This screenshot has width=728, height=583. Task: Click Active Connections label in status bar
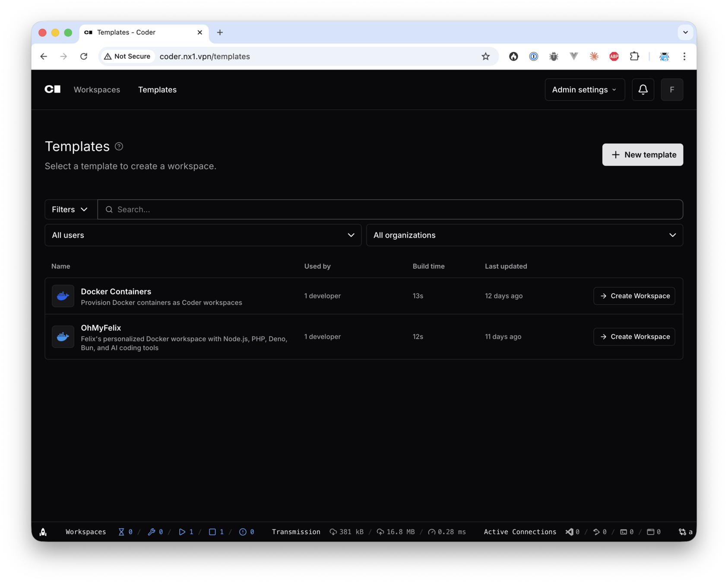coord(520,532)
